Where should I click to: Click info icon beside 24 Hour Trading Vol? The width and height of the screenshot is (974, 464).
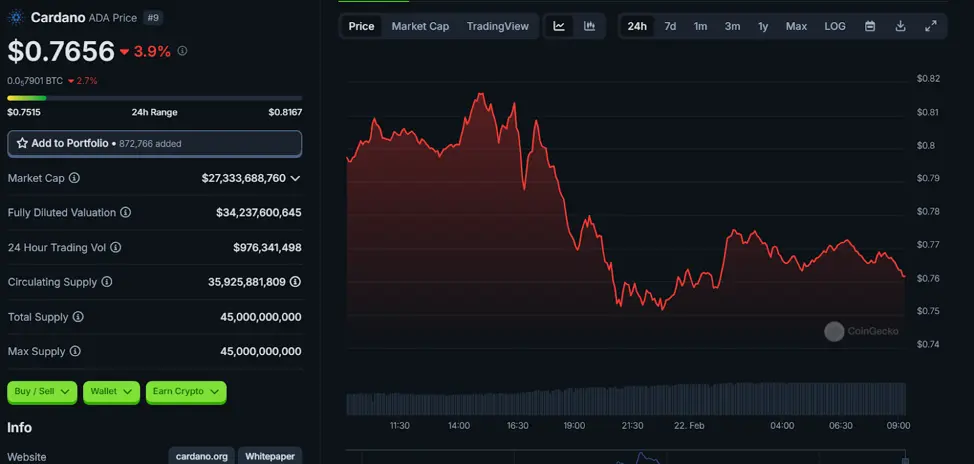click(x=115, y=247)
